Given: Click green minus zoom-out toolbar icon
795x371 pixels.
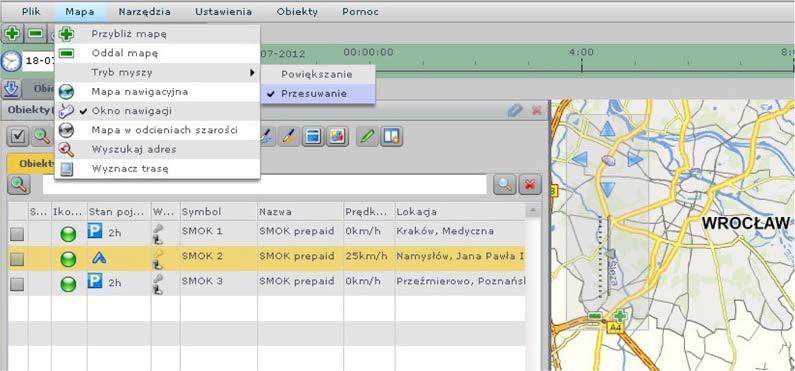Looking at the screenshot, I should [35, 34].
